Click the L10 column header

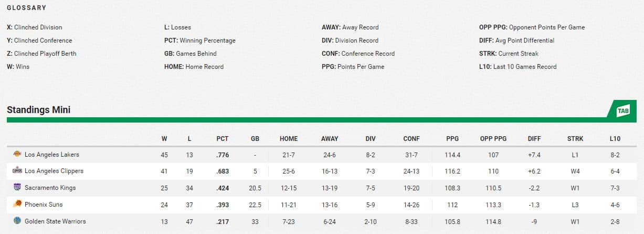pos(615,139)
